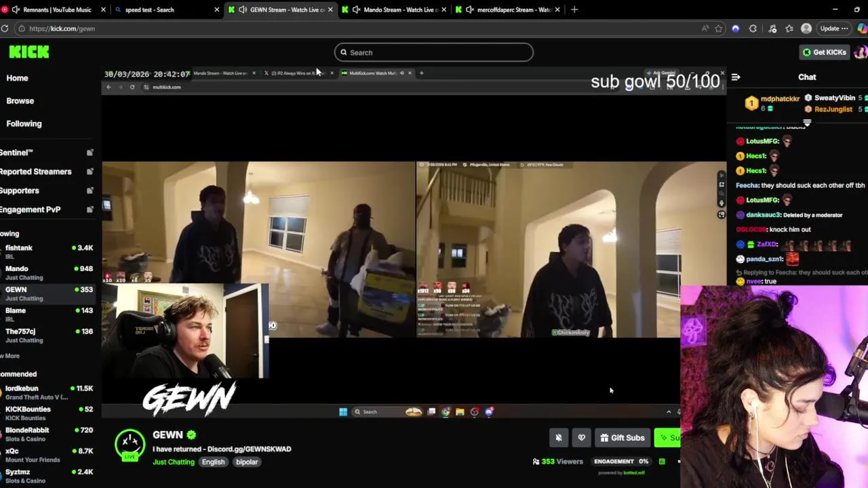Click the Update menu button
Image resolution: width=868 pixels, height=488 pixels.
click(833, 28)
